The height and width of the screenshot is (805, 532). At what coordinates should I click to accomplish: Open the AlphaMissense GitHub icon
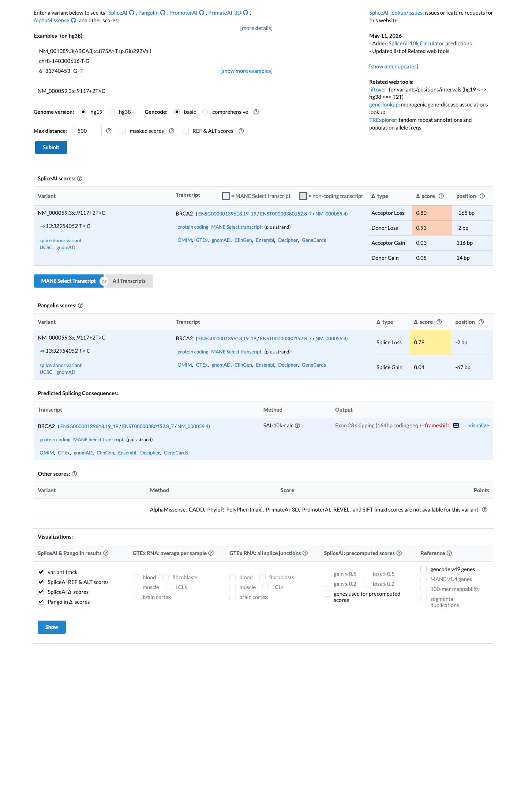(73, 20)
